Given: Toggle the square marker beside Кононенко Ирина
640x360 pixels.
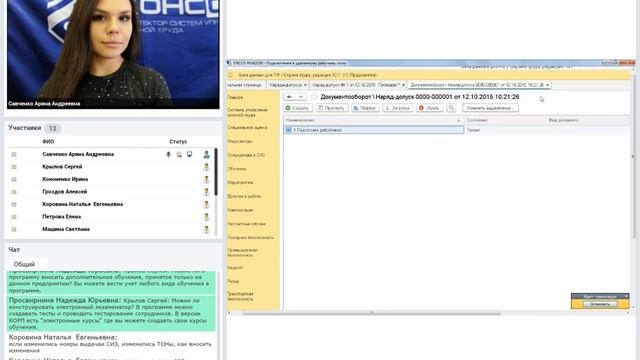Looking at the screenshot, I should 14,179.
